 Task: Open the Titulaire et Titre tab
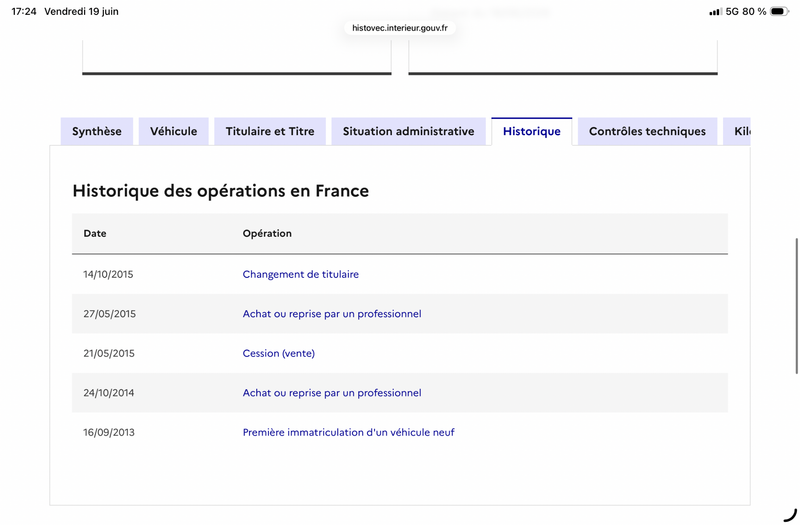point(270,132)
